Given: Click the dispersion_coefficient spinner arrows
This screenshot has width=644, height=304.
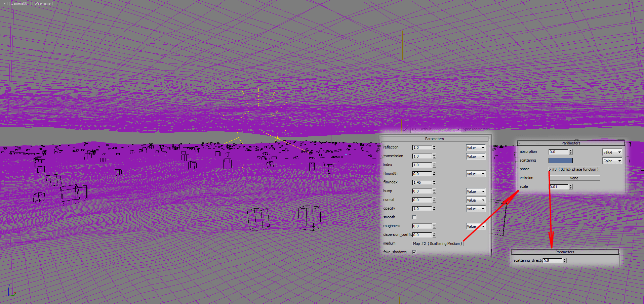Looking at the screenshot, I should tap(434, 235).
